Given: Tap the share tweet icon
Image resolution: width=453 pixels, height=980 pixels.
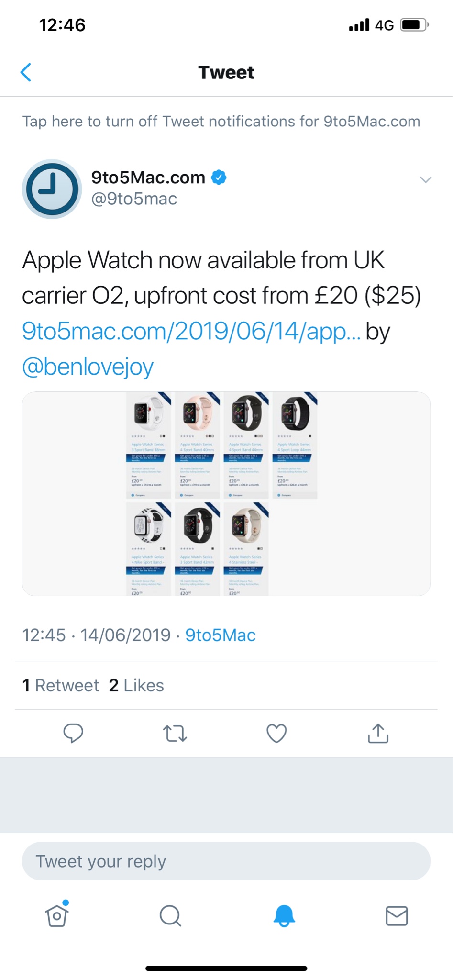Looking at the screenshot, I should pos(378,733).
